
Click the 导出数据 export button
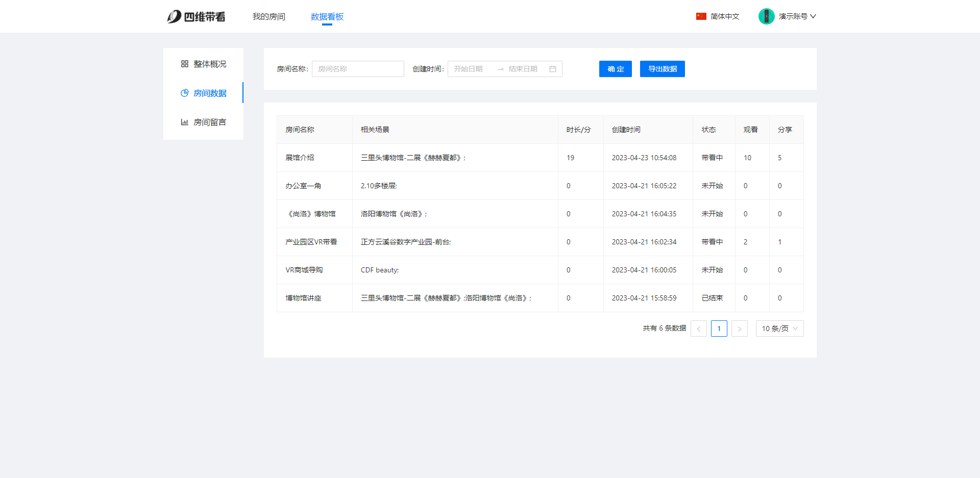point(662,69)
